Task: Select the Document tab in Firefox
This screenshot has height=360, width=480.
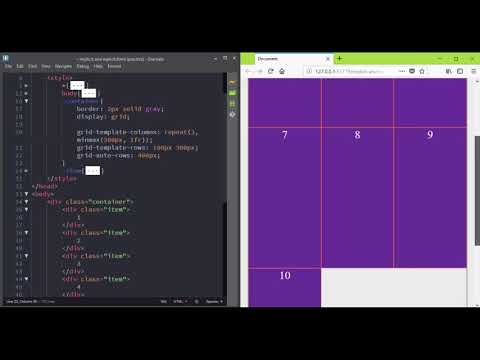Action: 293,59
